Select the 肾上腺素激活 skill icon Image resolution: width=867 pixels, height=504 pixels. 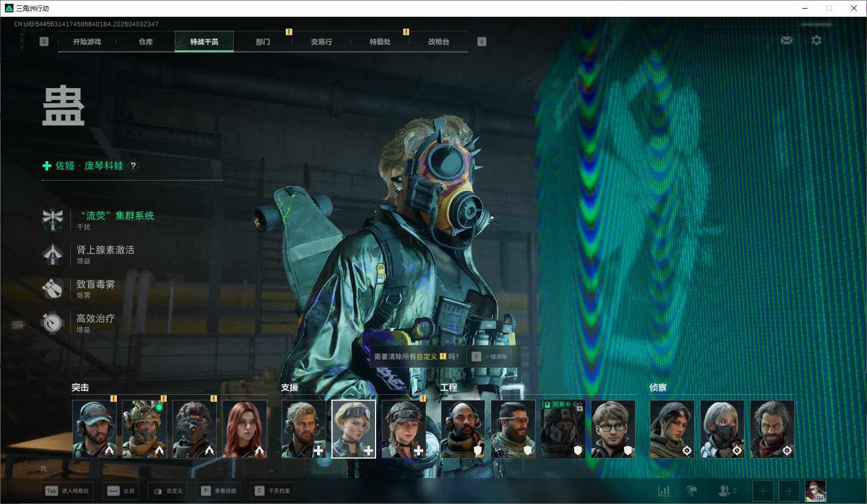(x=52, y=254)
